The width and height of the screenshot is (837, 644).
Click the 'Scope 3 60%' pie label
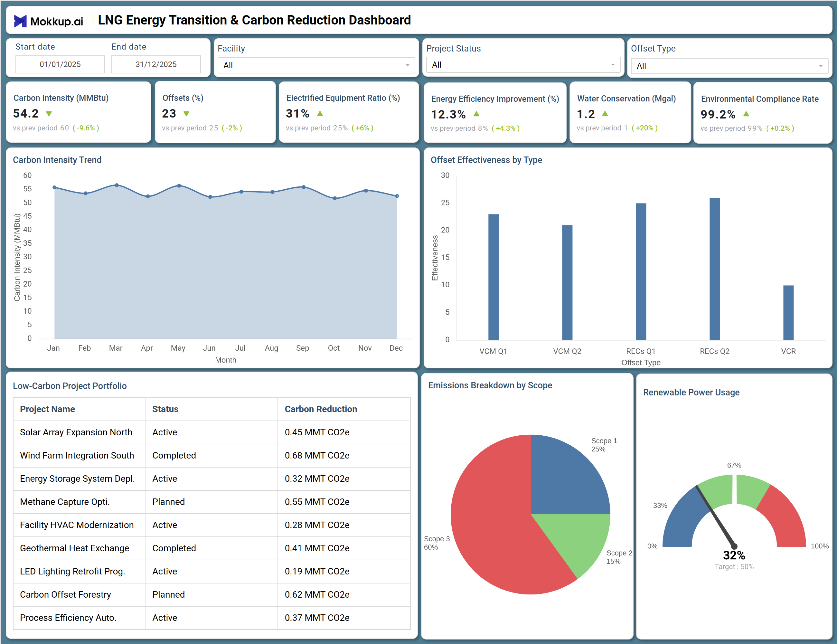coord(437,543)
